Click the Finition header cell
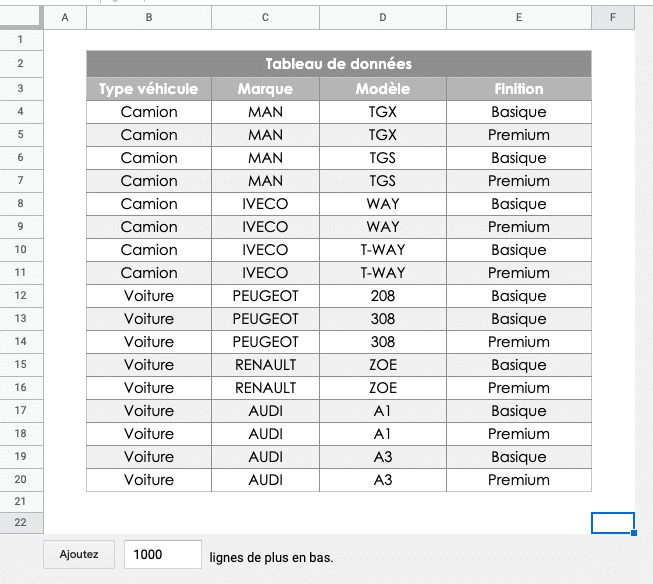Screen dimensions: 653x584 (519, 89)
